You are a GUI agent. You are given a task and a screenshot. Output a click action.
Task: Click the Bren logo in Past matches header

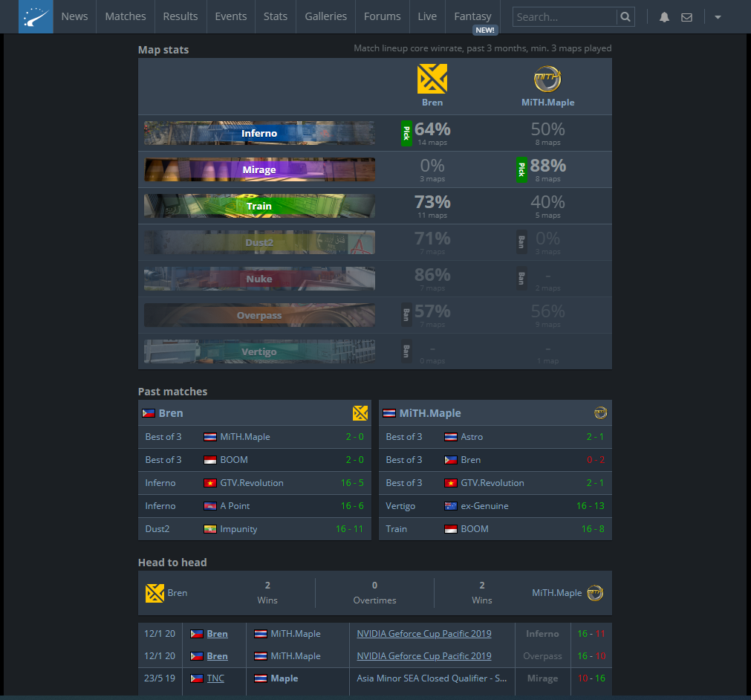coord(360,413)
